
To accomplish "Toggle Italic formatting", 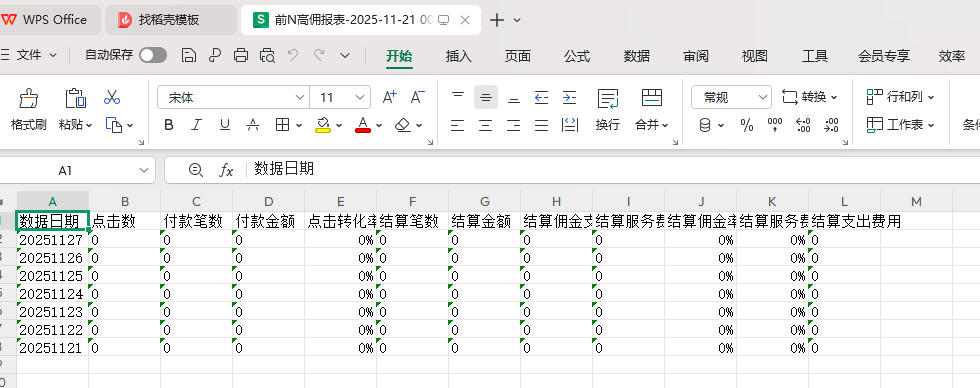I will (196, 125).
